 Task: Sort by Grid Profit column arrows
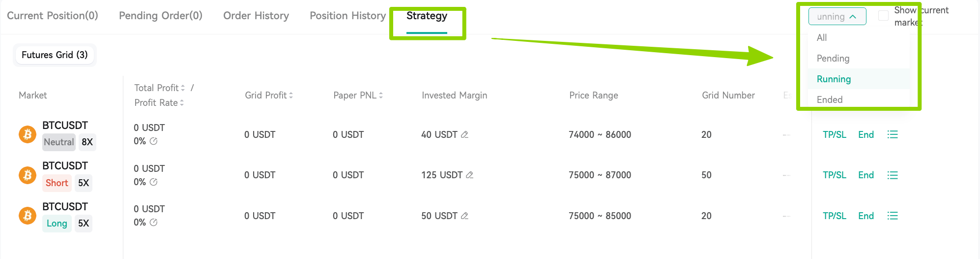coord(291,96)
